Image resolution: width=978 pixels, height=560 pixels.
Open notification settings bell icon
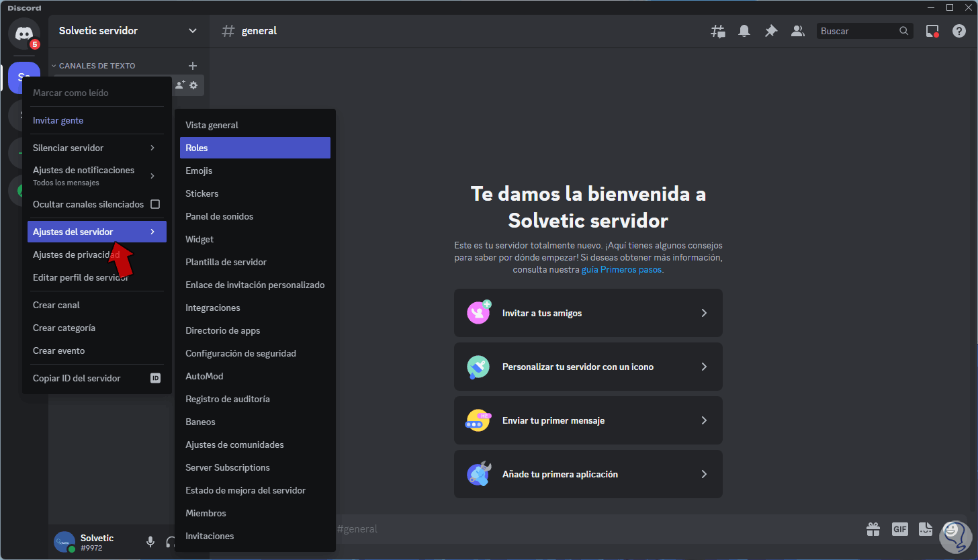(x=744, y=31)
